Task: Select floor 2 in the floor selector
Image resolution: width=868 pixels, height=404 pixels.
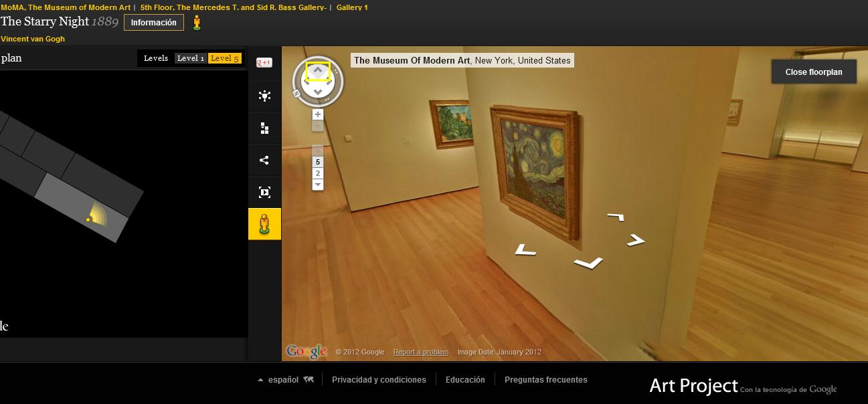Action: point(318,173)
